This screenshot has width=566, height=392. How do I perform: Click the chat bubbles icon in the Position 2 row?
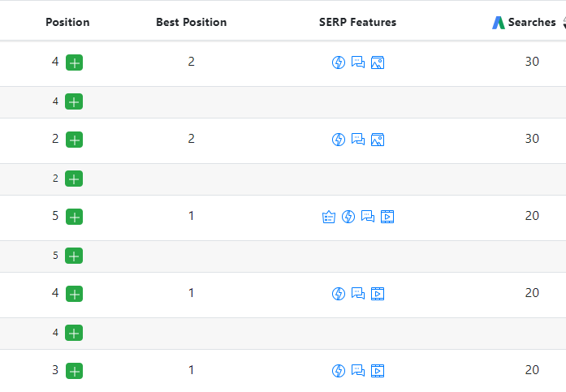tap(358, 140)
